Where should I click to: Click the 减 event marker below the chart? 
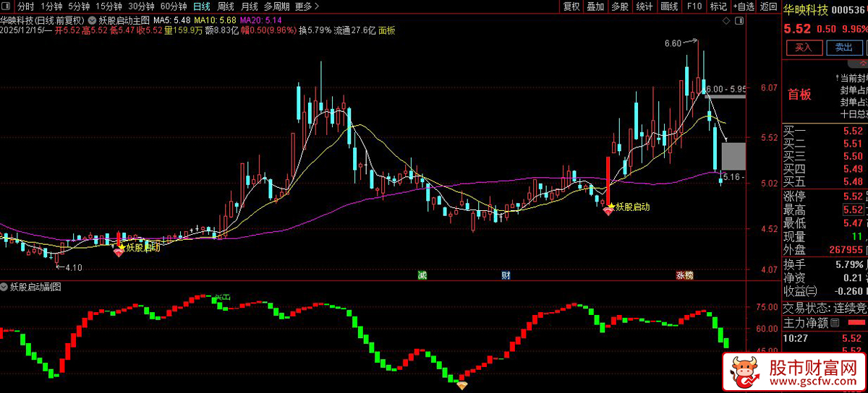click(422, 275)
